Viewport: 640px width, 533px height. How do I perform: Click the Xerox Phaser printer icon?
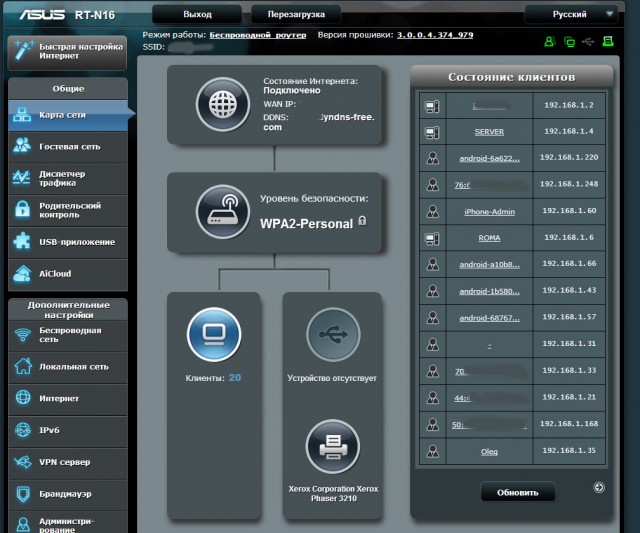click(x=332, y=446)
